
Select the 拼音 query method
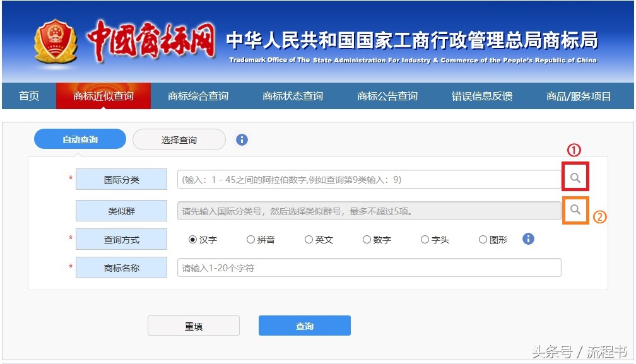pos(251,239)
